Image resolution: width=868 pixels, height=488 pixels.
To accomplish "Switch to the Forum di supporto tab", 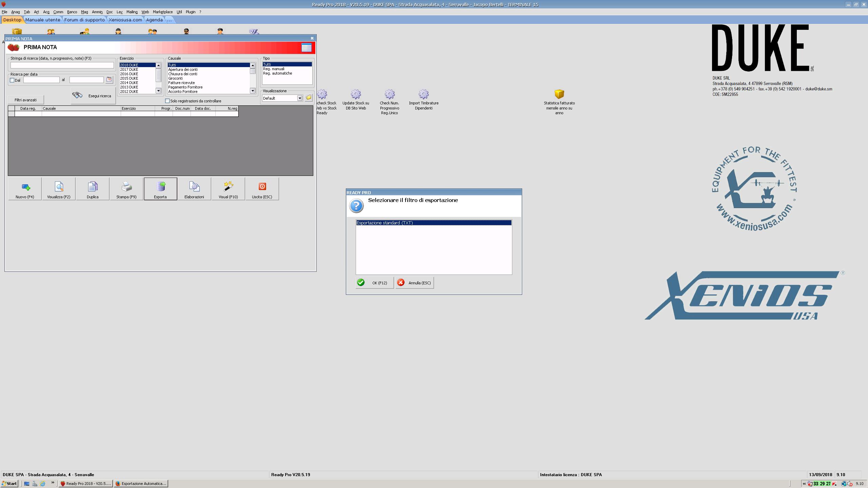I will click(x=84, y=20).
